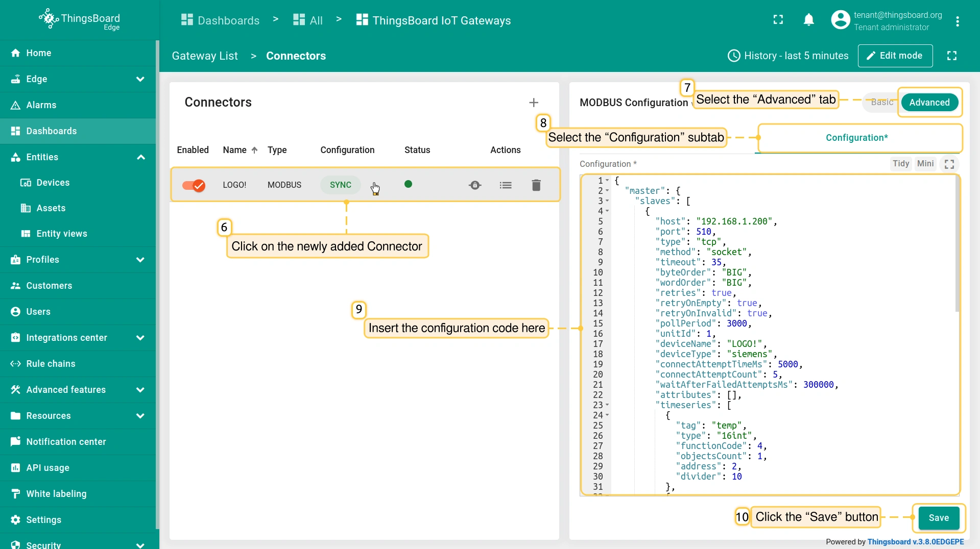Viewport: 980px width, 549px height.
Task: Open the Configuration subtab
Action: [x=856, y=138]
